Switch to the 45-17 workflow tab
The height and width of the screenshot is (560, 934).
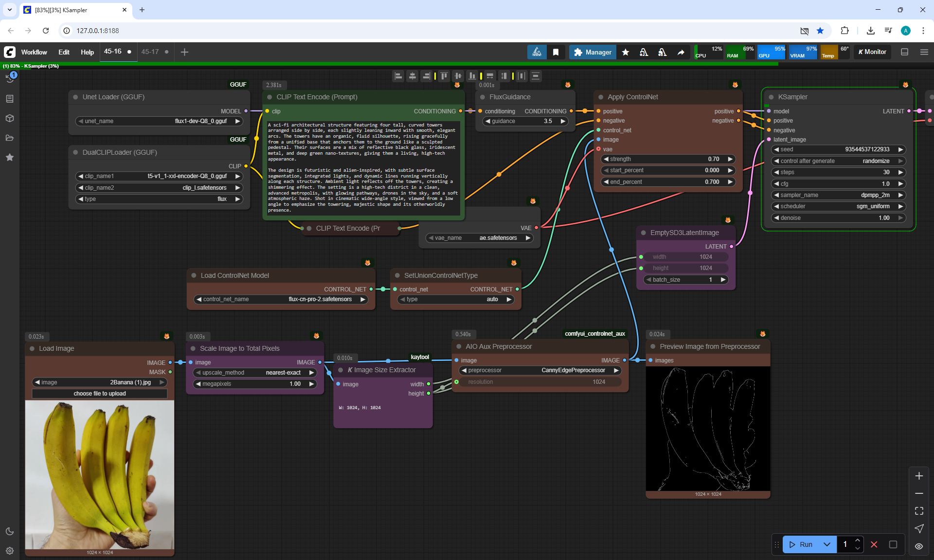(150, 52)
